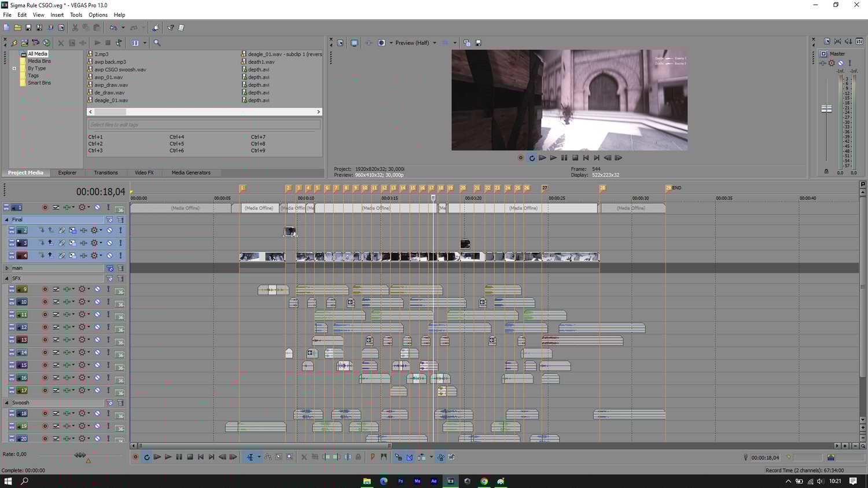
Task: Click the playback Rate slider
Action: click(80, 456)
